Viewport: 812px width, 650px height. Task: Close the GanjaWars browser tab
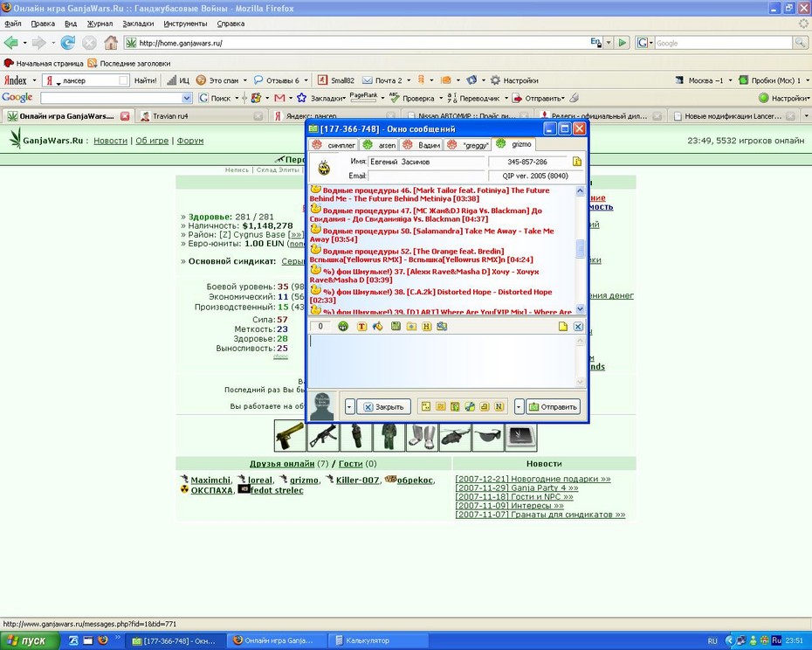point(125,116)
